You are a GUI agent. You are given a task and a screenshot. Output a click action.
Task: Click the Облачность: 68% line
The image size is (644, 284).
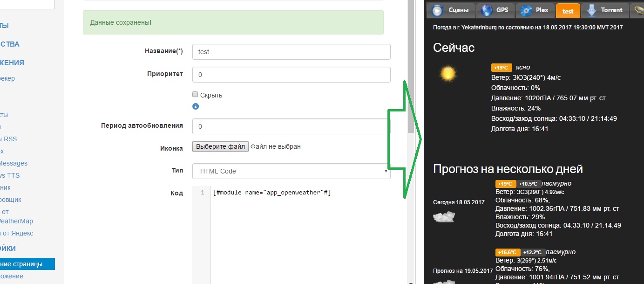tap(522, 200)
